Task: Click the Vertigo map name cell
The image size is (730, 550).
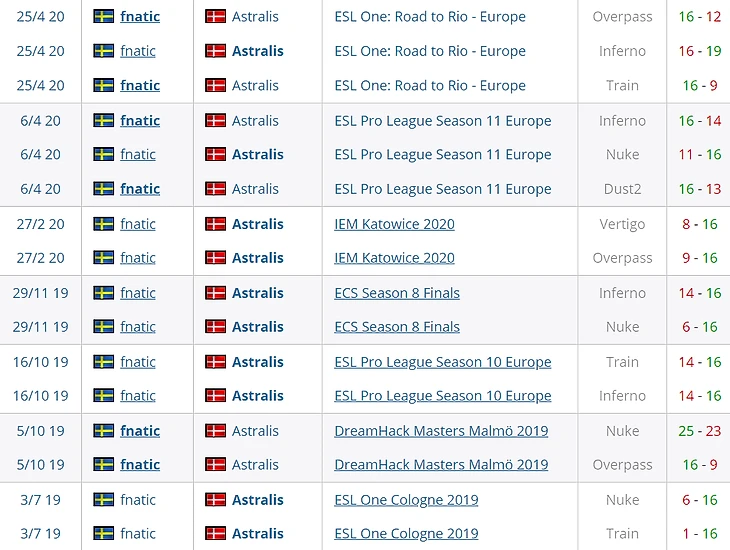Action: click(622, 224)
